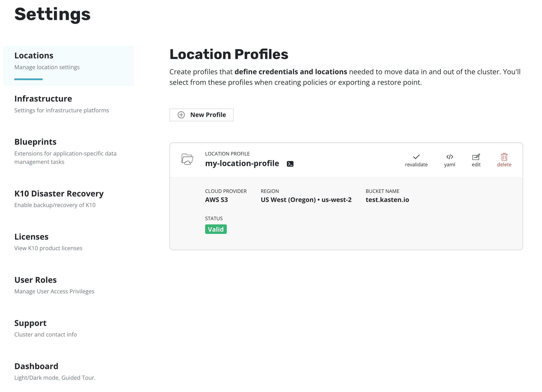The width and height of the screenshot is (542, 392).
Task: Select K10 Disaster Recovery section
Action: (59, 194)
